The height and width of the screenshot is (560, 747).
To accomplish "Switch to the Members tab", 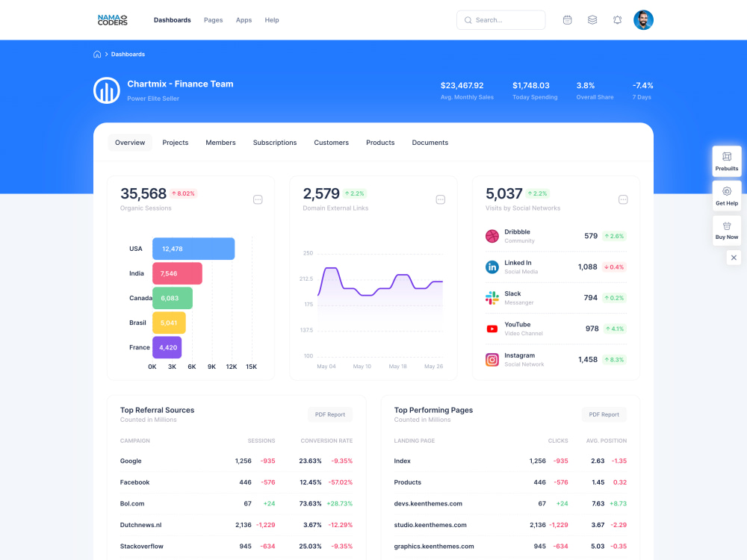I will [x=220, y=143].
